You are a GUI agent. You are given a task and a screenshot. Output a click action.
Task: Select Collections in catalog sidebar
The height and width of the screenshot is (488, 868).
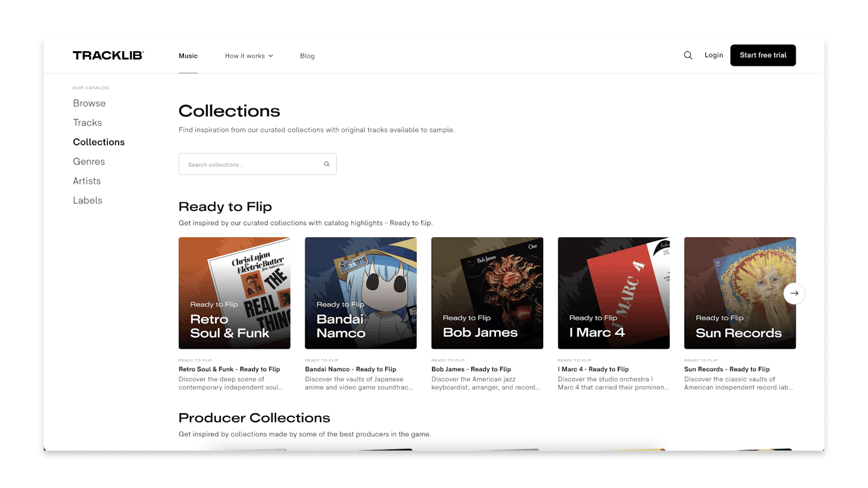[x=99, y=142]
